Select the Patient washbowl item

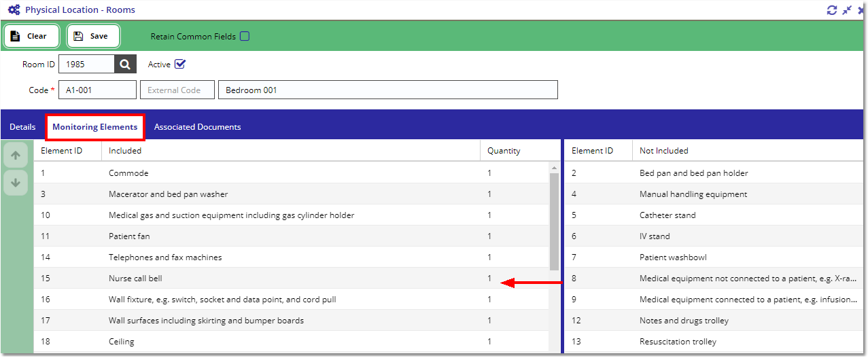(x=715, y=257)
